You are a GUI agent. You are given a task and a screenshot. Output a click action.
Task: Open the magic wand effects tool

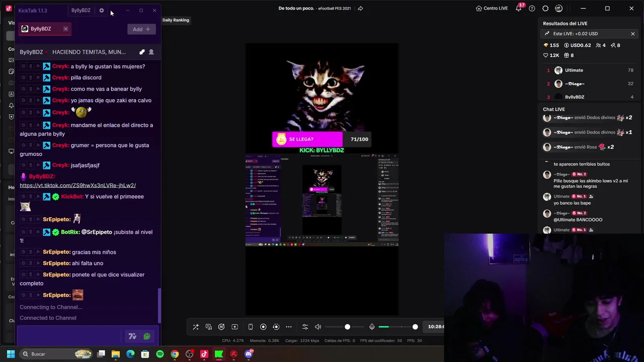[x=196, y=327]
